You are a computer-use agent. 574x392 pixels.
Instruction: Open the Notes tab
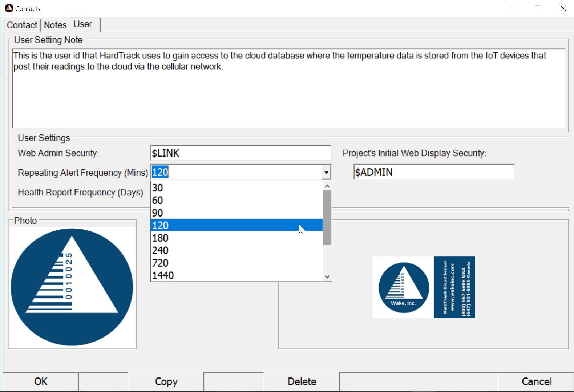tap(55, 25)
